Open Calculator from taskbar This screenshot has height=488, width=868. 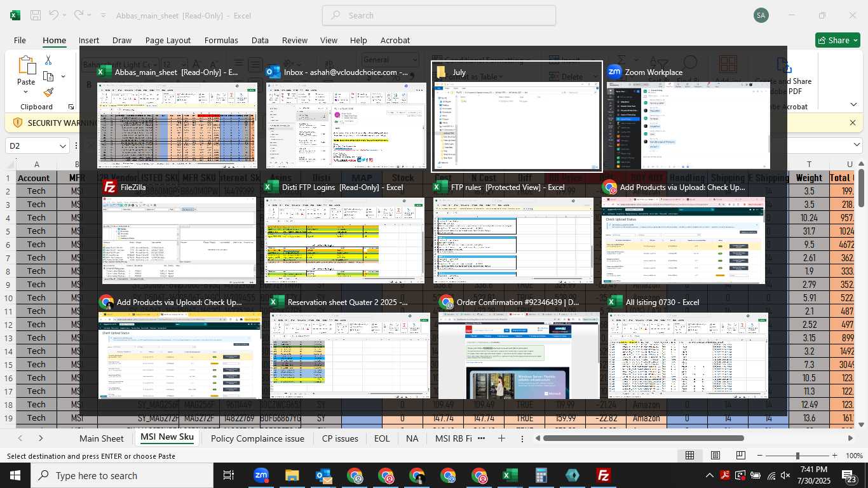[x=541, y=475]
